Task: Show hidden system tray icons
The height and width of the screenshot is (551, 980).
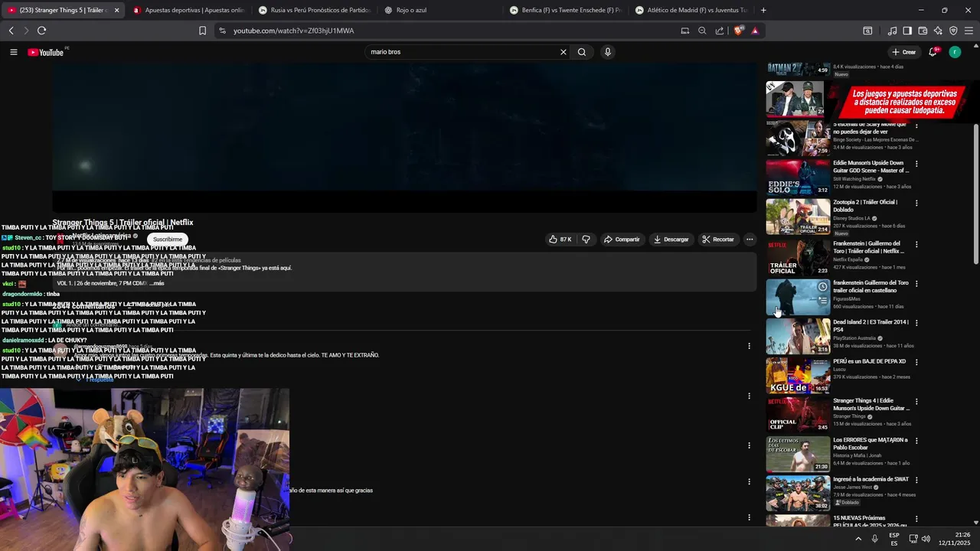Action: pos(858,539)
